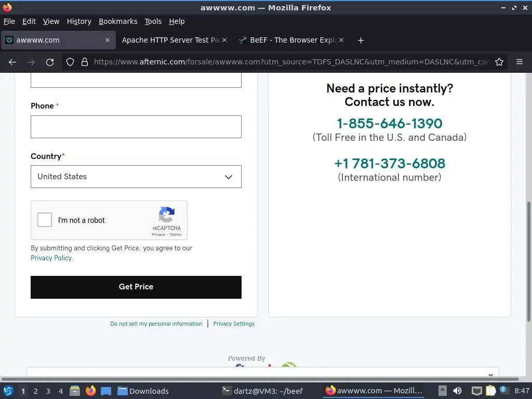Open the History menu
This screenshot has width=532, height=399.
click(79, 21)
